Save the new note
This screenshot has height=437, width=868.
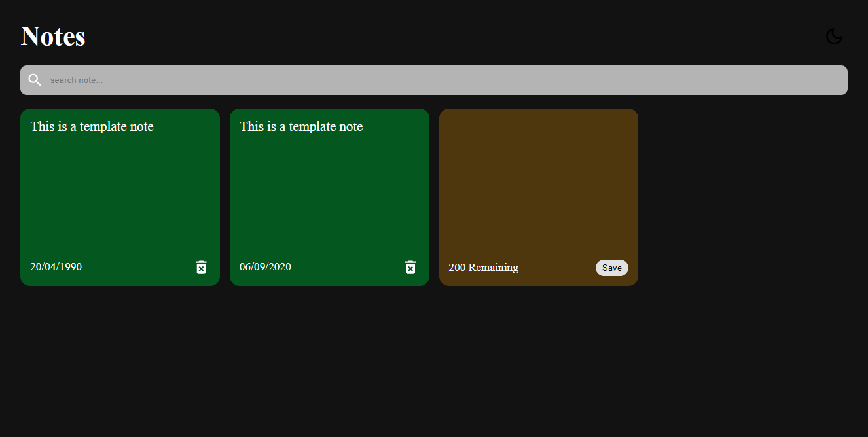pyautogui.click(x=612, y=268)
